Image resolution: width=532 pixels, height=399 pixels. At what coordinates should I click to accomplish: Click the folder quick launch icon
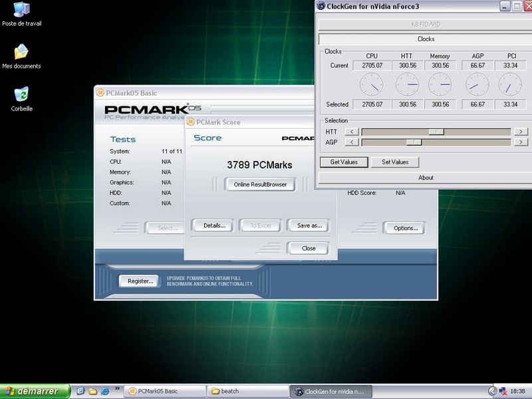pos(92,391)
